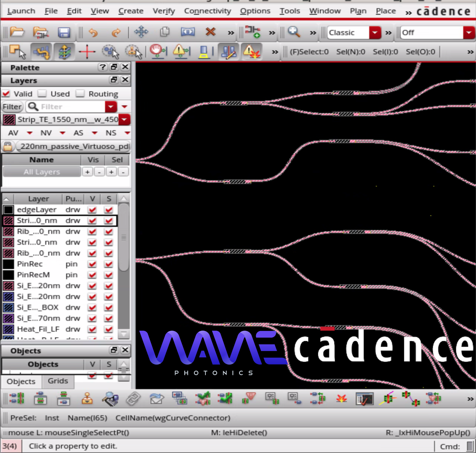The width and height of the screenshot is (476, 453).
Task: Select the Move tool icon
Action: [x=141, y=32]
